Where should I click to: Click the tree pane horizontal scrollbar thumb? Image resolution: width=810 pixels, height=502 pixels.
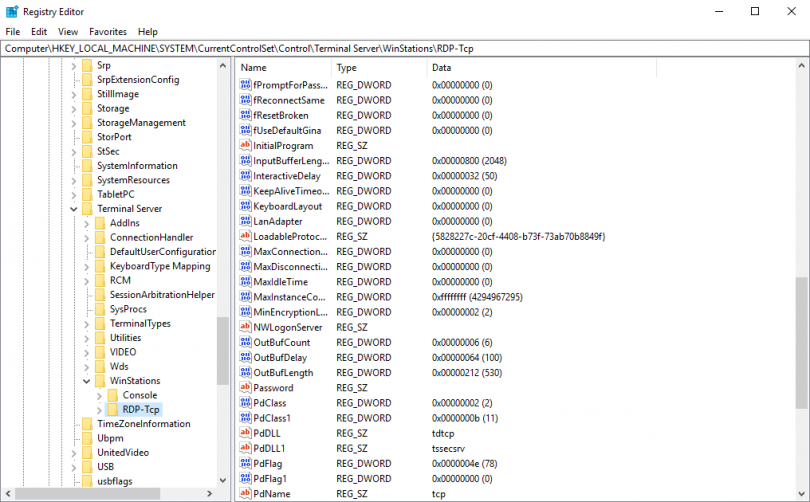tap(86, 494)
